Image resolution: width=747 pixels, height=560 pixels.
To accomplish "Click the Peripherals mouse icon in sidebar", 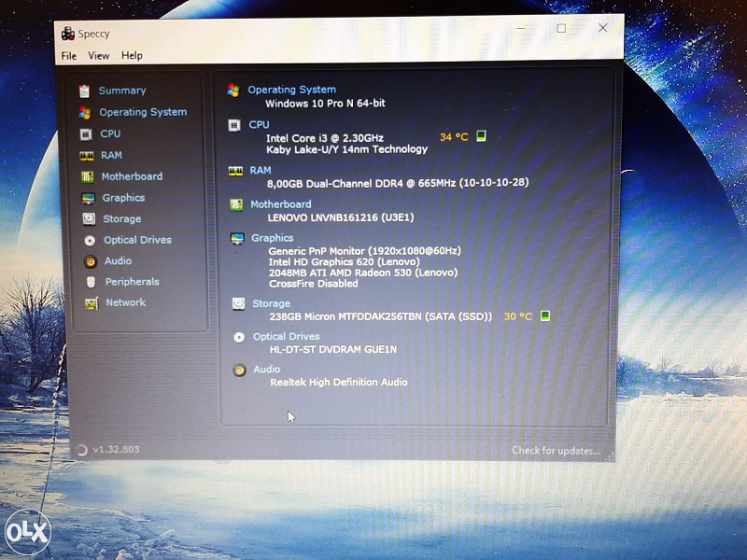I will click(x=91, y=282).
